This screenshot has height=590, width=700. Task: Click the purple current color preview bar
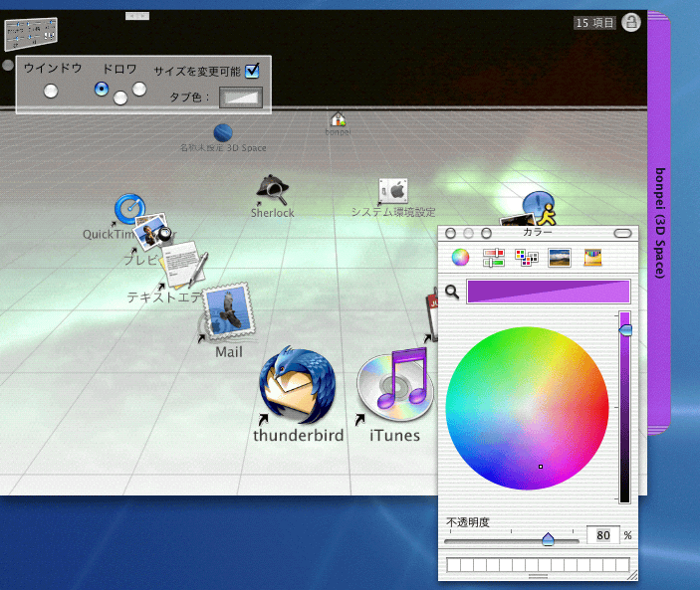(549, 292)
